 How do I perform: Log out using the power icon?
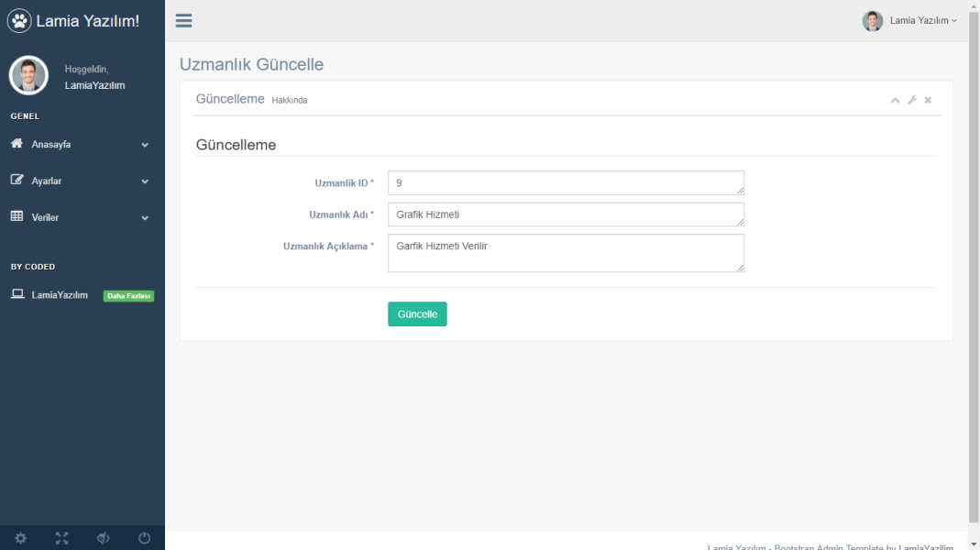click(144, 538)
